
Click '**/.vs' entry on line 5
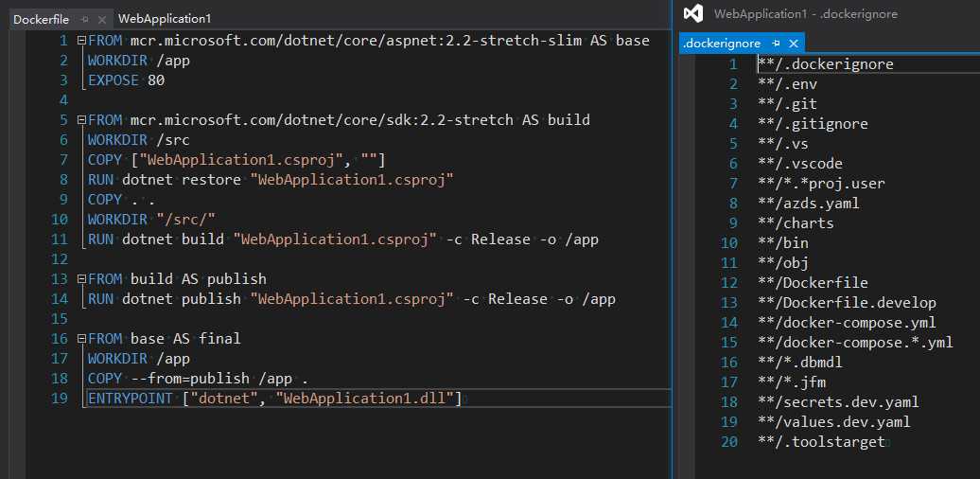point(782,144)
